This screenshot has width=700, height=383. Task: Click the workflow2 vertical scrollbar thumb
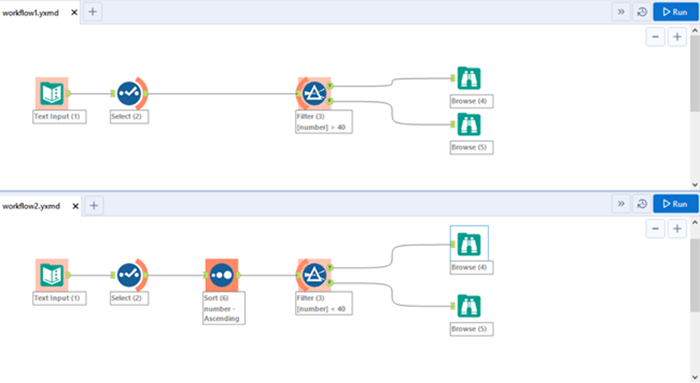695,275
